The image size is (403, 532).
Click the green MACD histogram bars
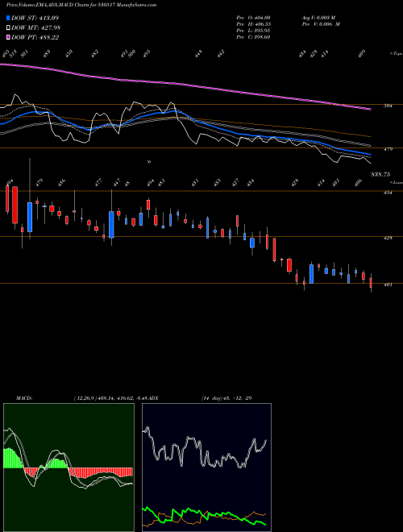click(12, 459)
